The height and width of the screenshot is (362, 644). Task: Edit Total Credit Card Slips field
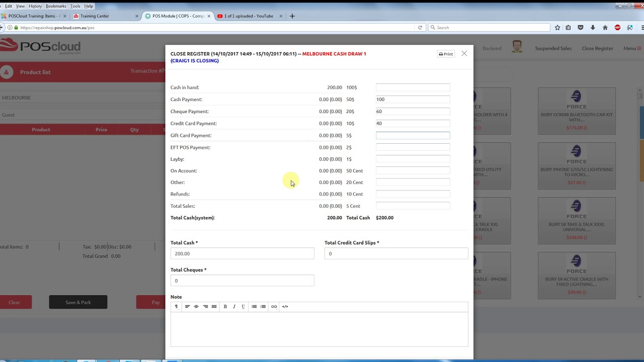(396, 253)
